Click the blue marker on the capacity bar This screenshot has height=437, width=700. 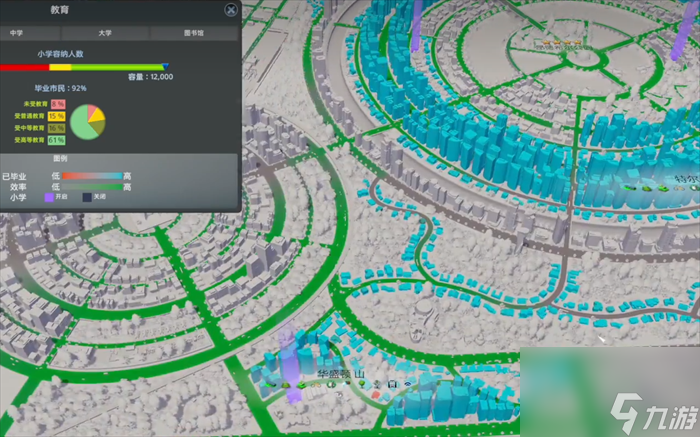(165, 67)
